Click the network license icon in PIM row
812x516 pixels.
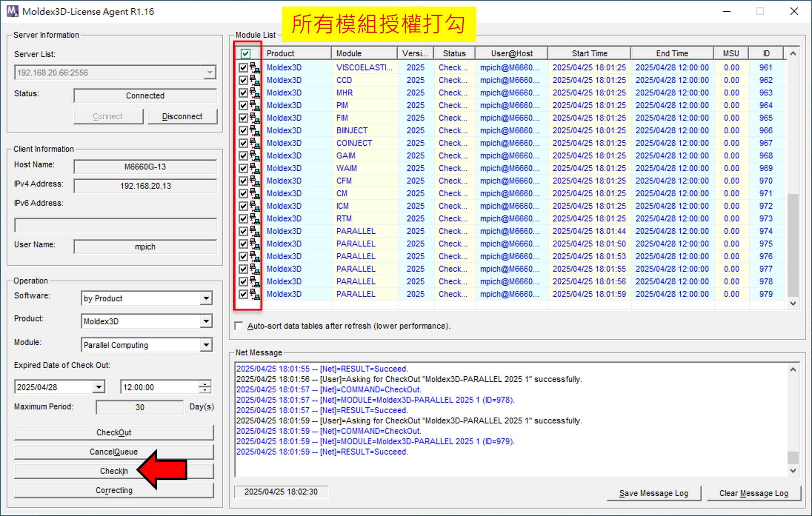tap(255, 106)
